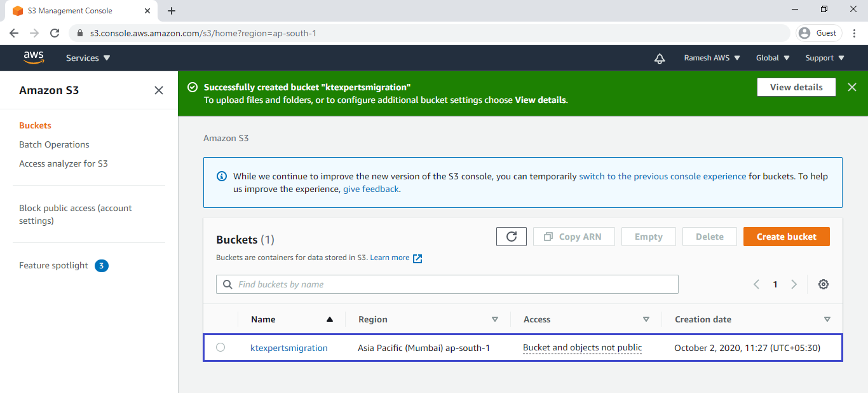
Task: Open the ktexpertsmigration bucket link
Action: click(x=289, y=348)
